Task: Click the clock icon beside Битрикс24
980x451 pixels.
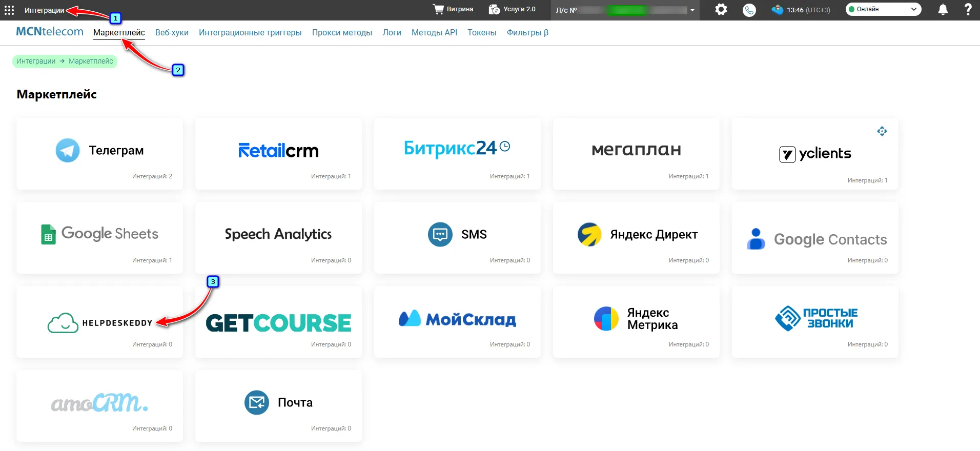Action: [x=505, y=146]
